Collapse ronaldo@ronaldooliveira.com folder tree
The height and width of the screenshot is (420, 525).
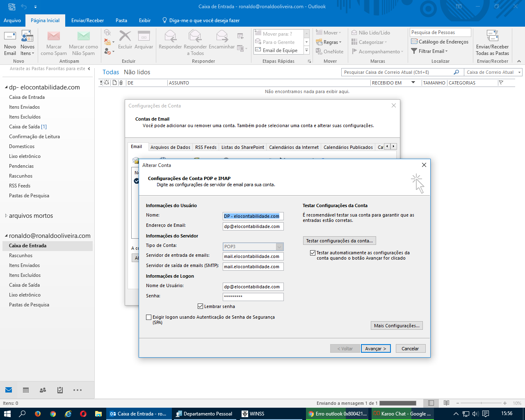tap(6, 236)
